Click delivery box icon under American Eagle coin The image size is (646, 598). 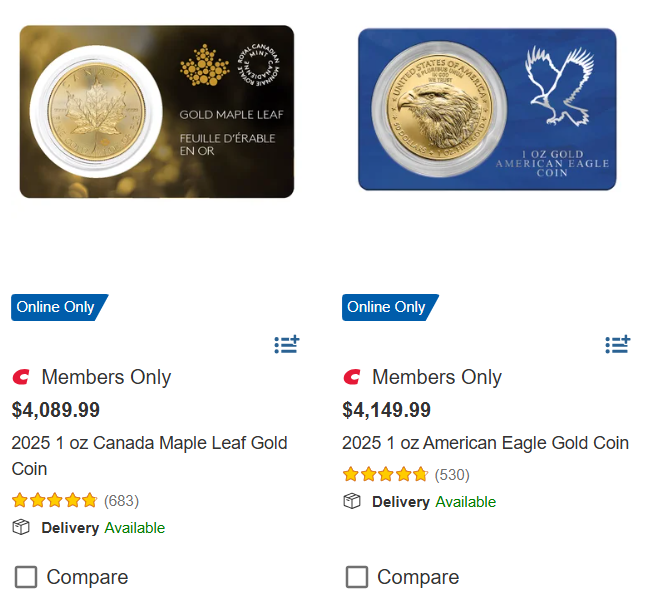pos(352,501)
